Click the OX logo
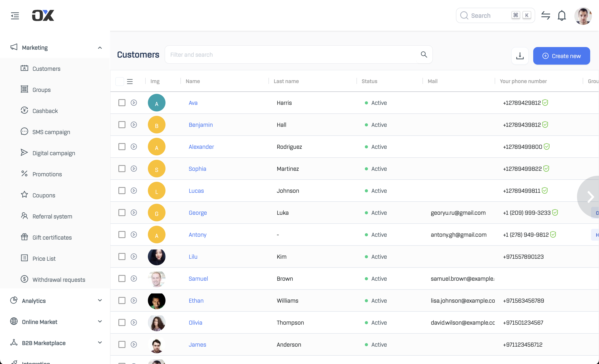This screenshot has width=599, height=364. coord(43,16)
